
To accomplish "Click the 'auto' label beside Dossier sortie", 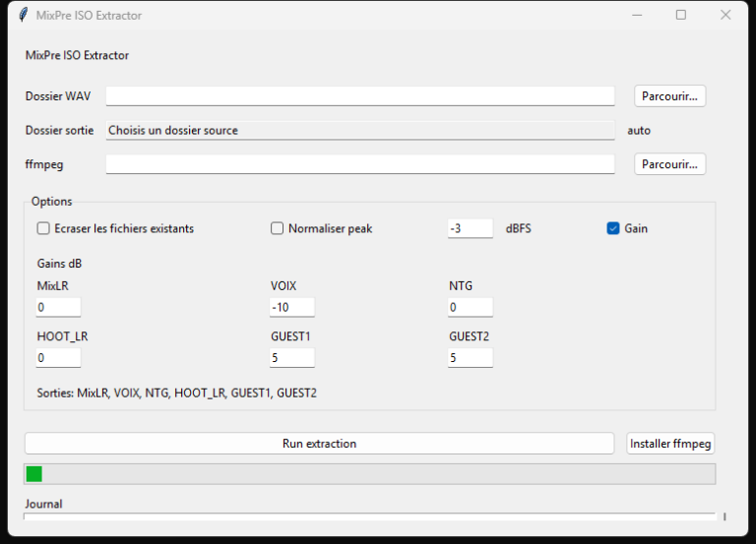I will click(639, 131).
